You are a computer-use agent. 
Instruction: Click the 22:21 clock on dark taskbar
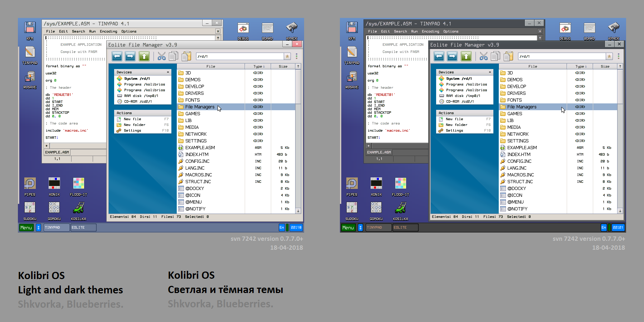click(x=618, y=228)
